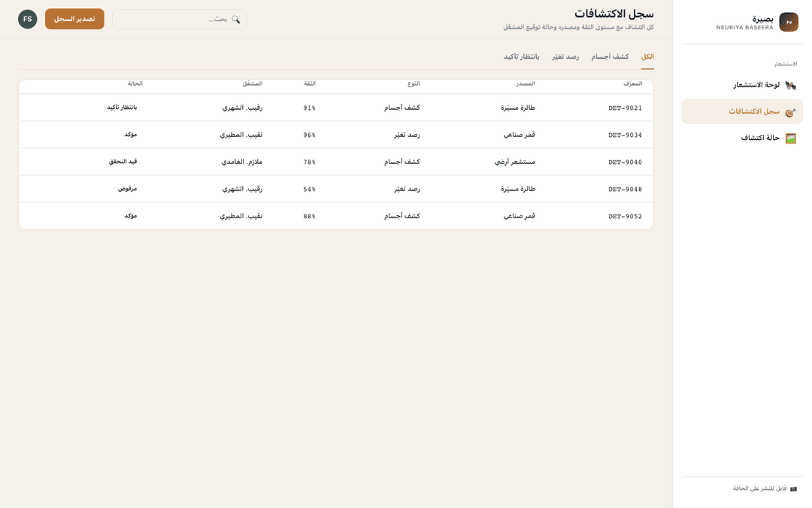Click operator رقيب. الشهري in DET-9021 row

point(242,108)
